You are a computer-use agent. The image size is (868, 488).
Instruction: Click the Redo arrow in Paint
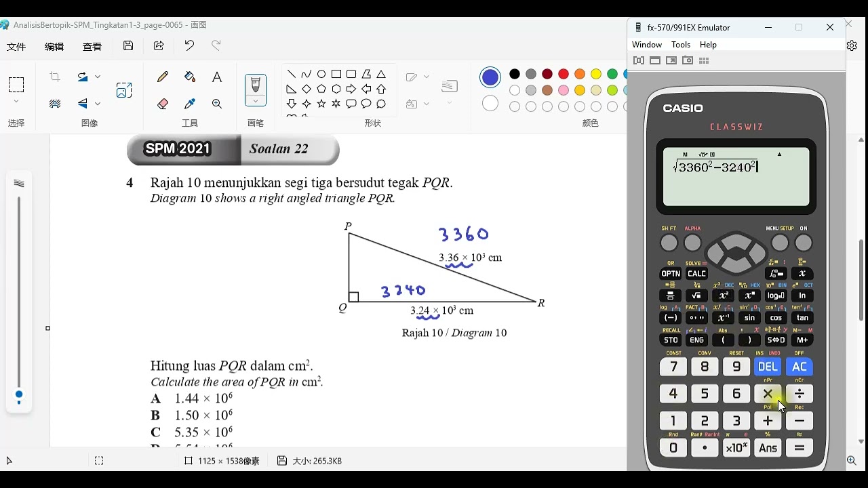[x=216, y=46]
